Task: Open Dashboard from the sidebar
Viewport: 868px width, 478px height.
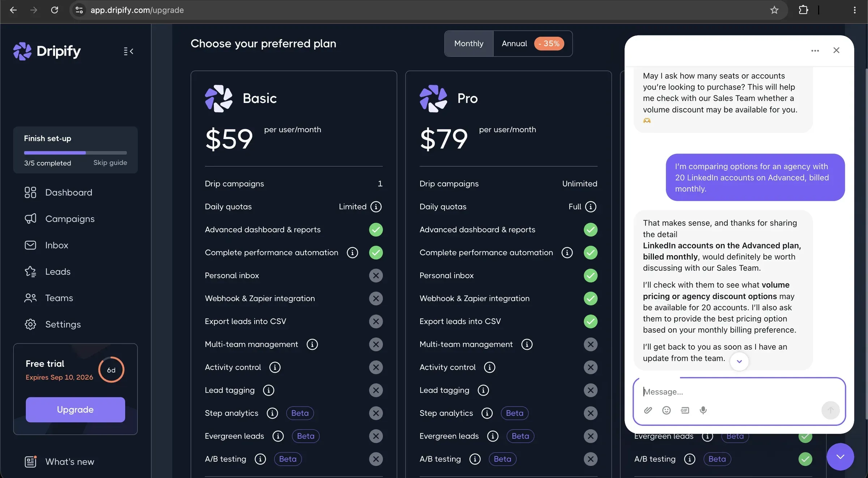Action: 58,193
